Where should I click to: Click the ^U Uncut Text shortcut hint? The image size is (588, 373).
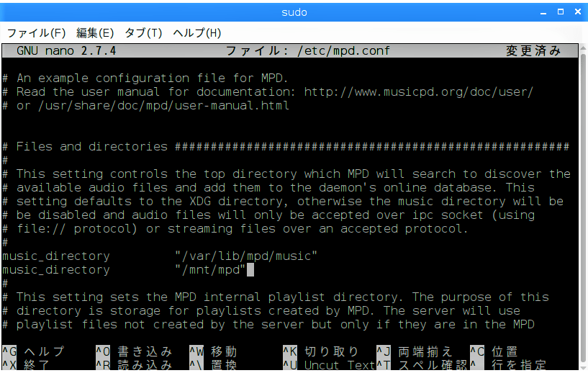[x=329, y=365]
